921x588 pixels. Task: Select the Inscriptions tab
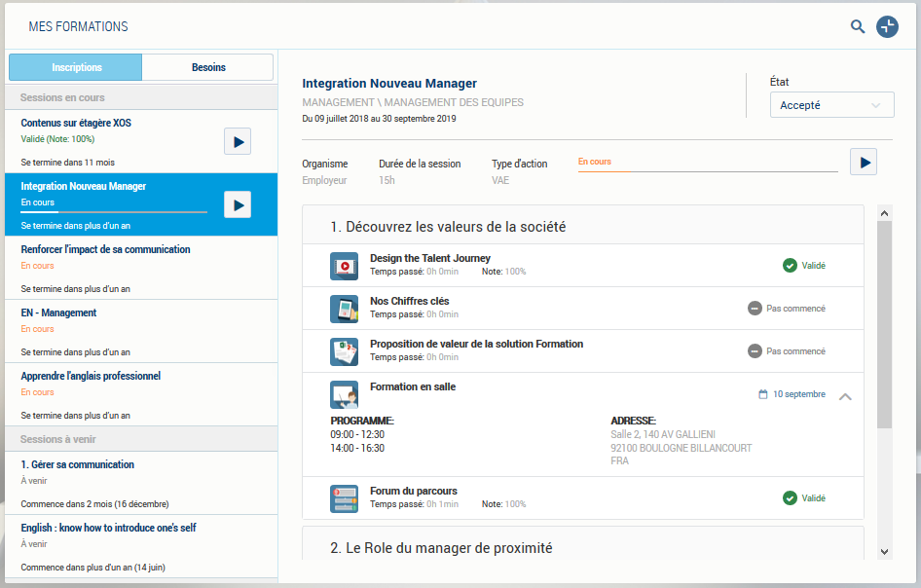tap(75, 67)
